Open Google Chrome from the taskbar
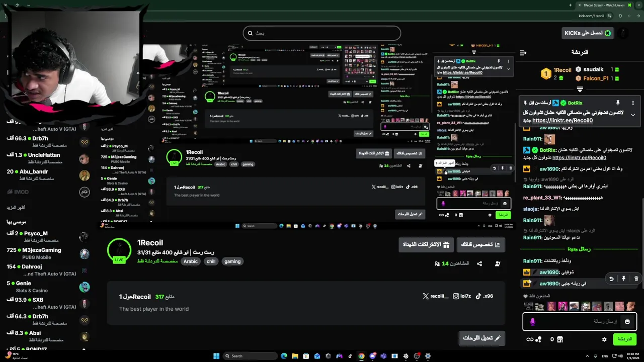Image resolution: width=644 pixels, height=362 pixels. (x=361, y=356)
